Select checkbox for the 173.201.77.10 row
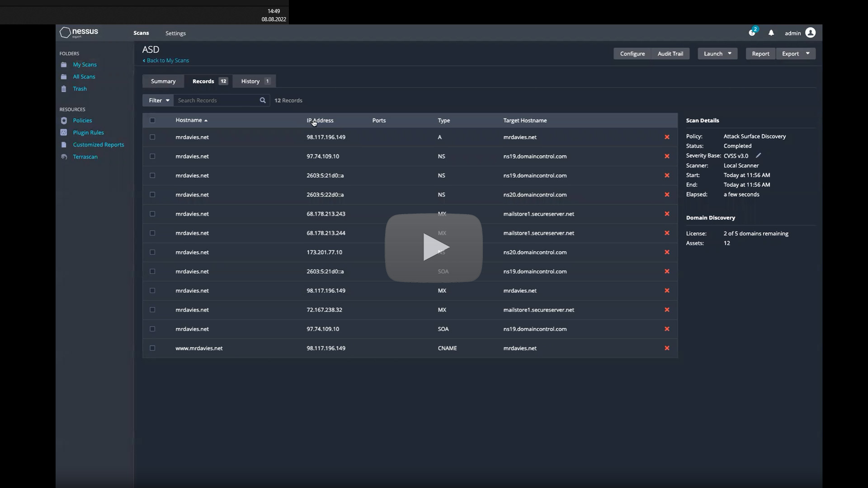This screenshot has width=868, height=488. click(x=152, y=253)
